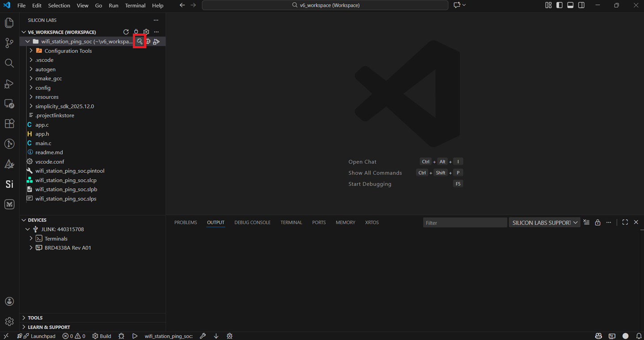
Task: Click the build hammer icon for wifi_station_ping_soc
Action: pyautogui.click(x=140, y=42)
